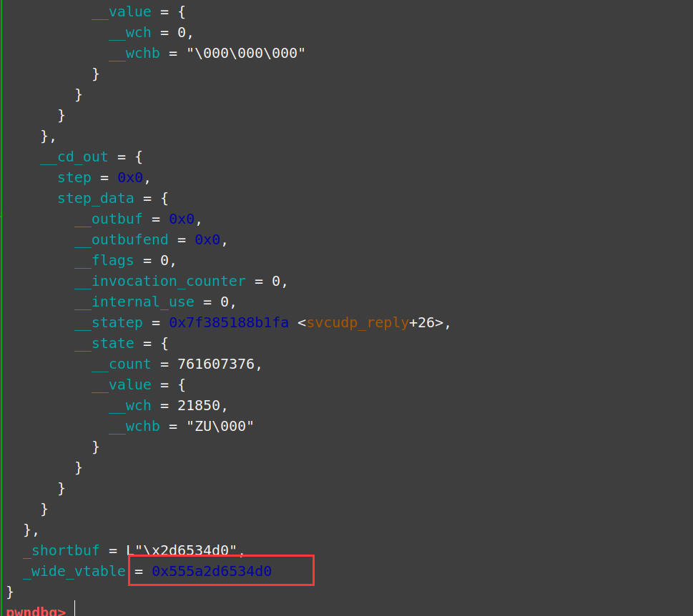Select the step field name

(74, 177)
